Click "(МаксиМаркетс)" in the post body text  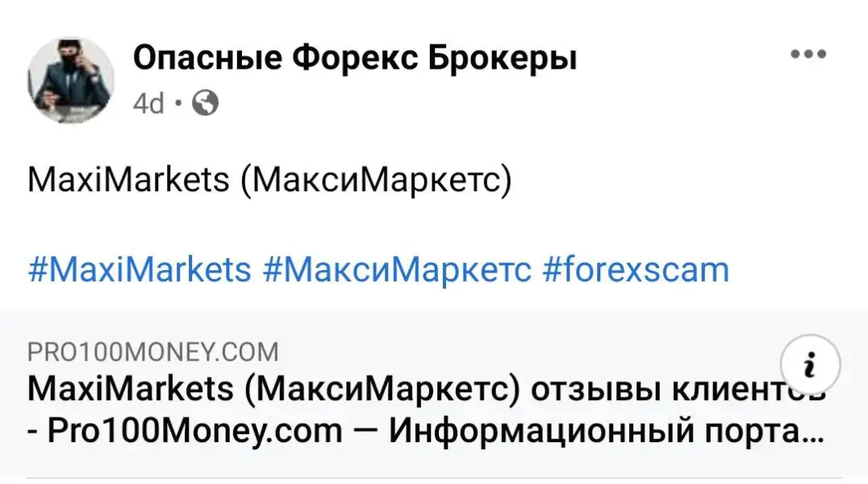[375, 180]
